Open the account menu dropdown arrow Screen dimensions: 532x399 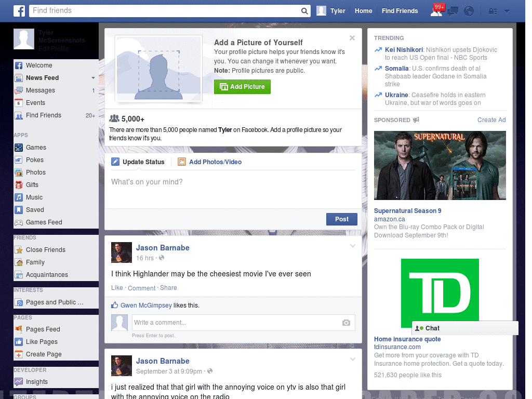[507, 11]
